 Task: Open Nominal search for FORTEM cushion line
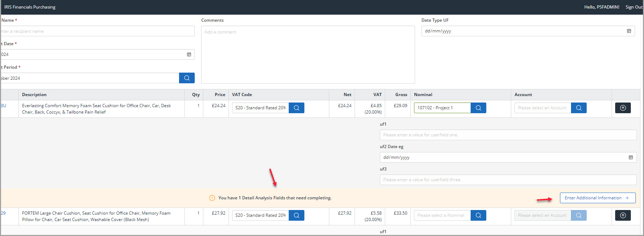[478, 215]
